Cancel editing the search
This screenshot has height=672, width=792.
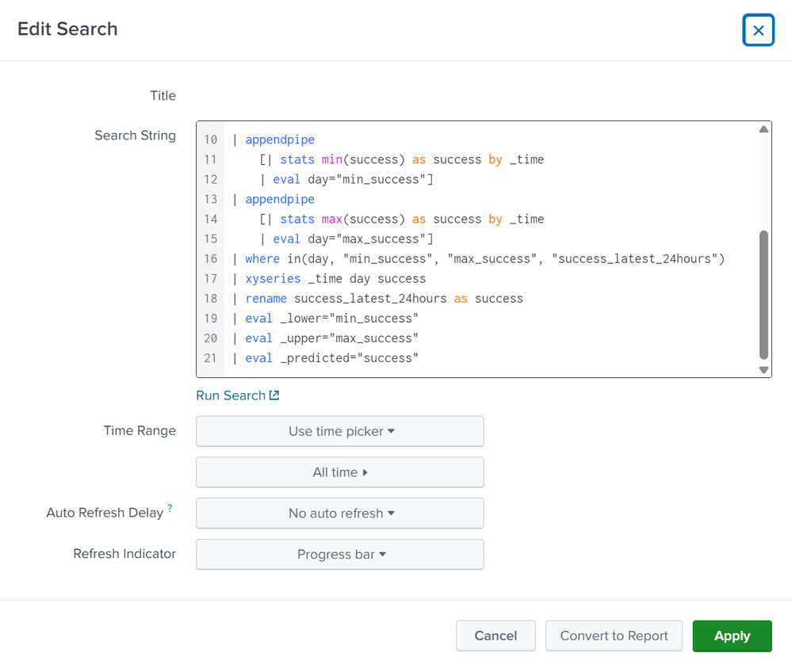[495, 635]
